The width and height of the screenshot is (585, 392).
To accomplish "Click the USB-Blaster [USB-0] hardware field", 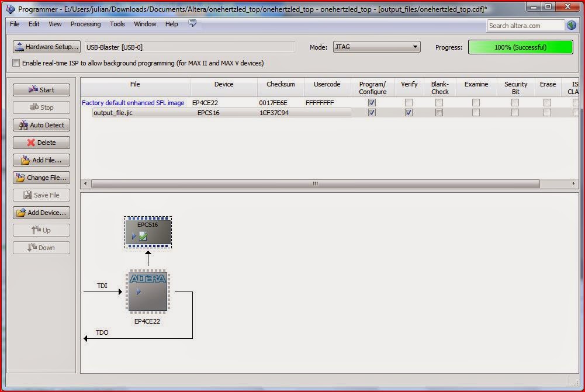I will 190,47.
